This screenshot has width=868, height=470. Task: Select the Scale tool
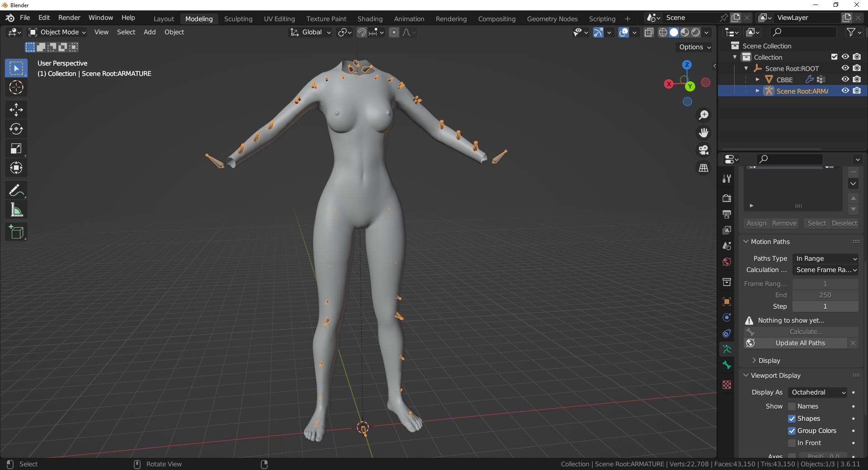pos(16,149)
